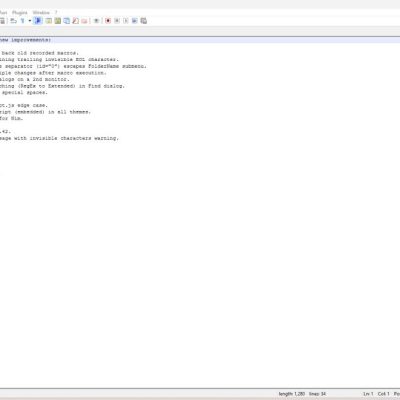Viewport: 400px width, 400px height.
Task: Toggle the Show All Characters pilcrow icon
Action: pos(22,21)
